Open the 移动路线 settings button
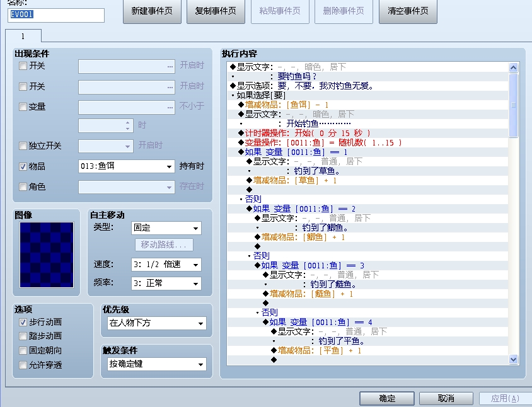This screenshot has height=407, width=532. 164,244
